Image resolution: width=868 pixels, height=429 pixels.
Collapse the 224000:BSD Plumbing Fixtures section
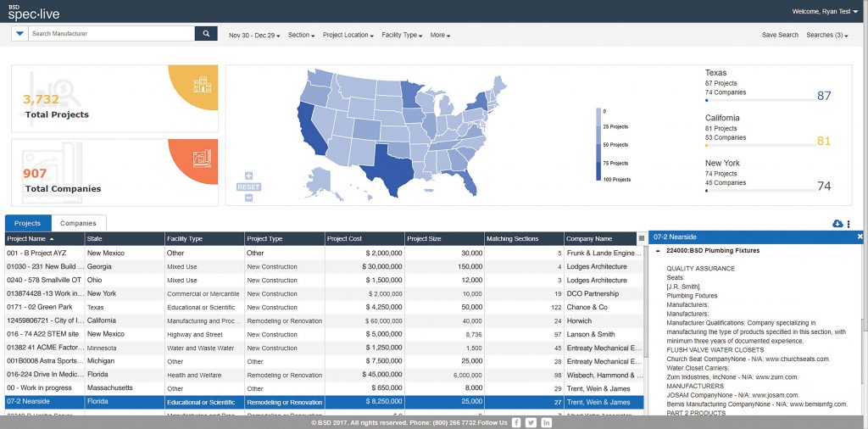pyautogui.click(x=658, y=251)
